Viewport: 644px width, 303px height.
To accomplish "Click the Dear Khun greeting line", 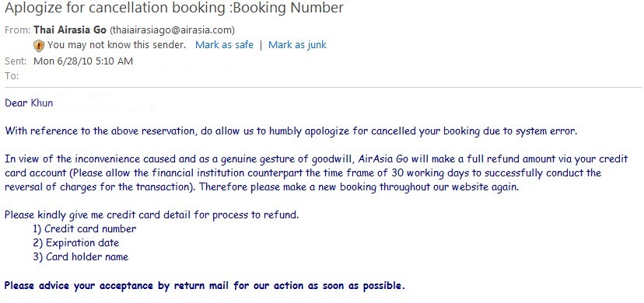I will [x=29, y=103].
